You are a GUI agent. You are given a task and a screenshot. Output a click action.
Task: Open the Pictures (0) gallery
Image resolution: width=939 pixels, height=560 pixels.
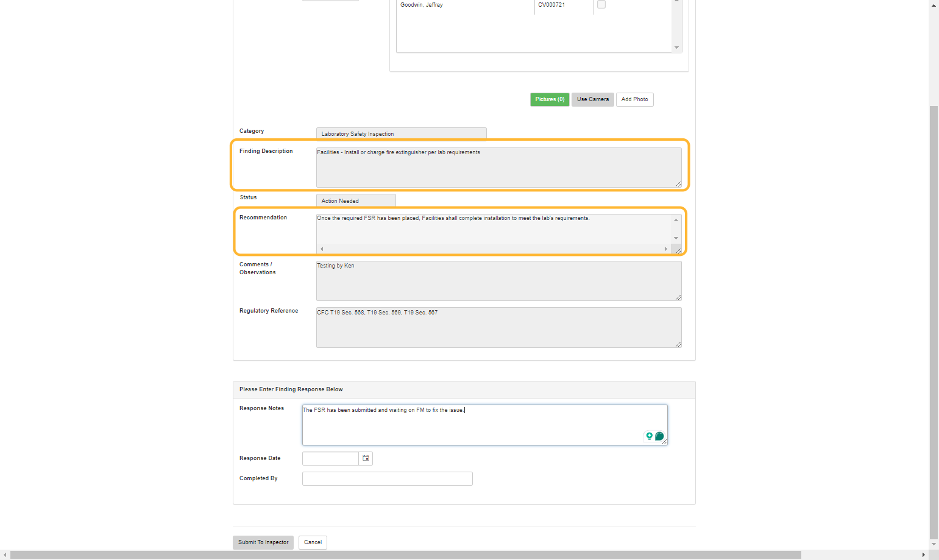[x=550, y=99]
